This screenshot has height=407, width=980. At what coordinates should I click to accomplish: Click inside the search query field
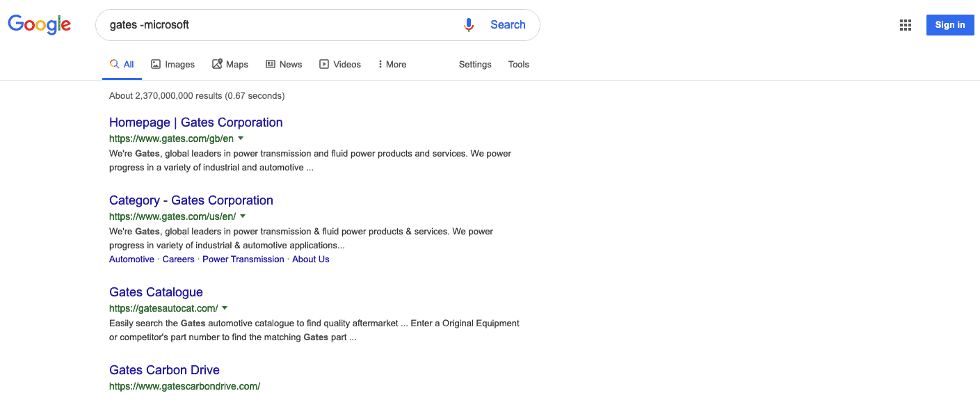[278, 24]
